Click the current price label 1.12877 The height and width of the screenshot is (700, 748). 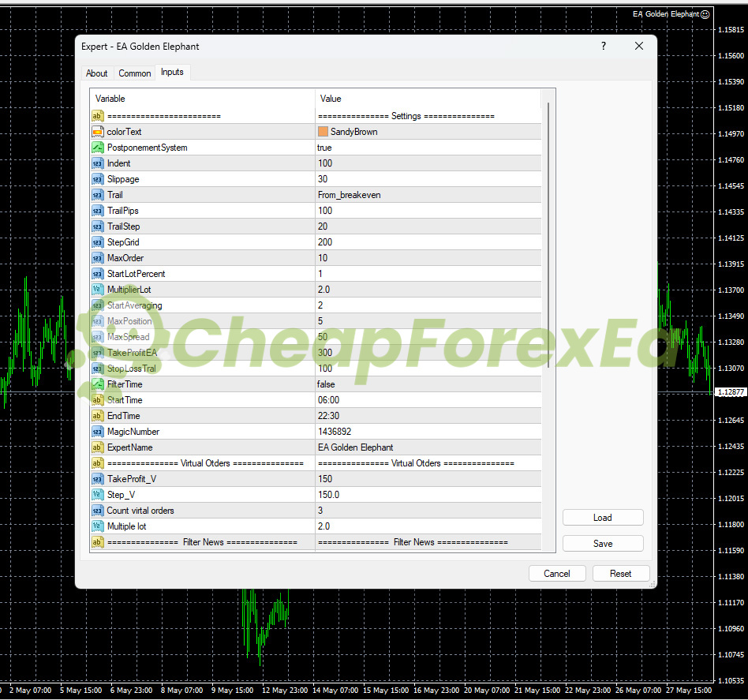coord(731,391)
